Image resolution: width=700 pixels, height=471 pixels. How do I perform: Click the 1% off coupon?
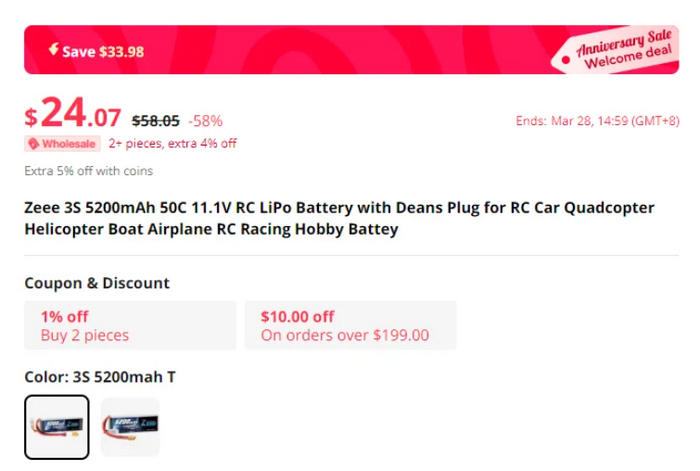click(x=130, y=325)
